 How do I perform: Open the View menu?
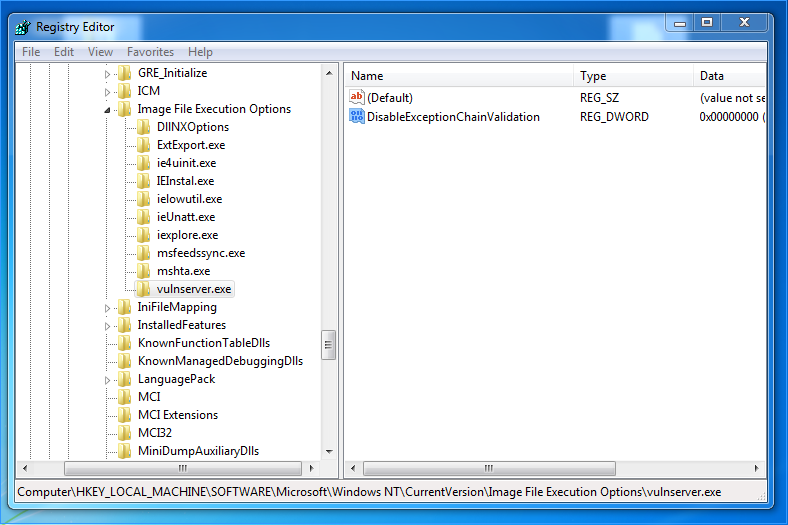click(101, 52)
